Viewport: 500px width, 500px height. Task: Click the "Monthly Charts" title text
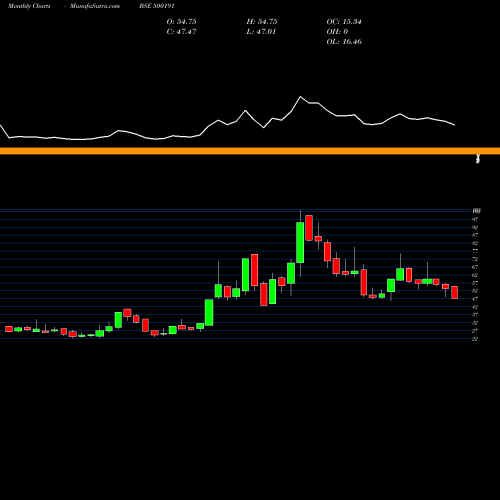tap(29, 6)
